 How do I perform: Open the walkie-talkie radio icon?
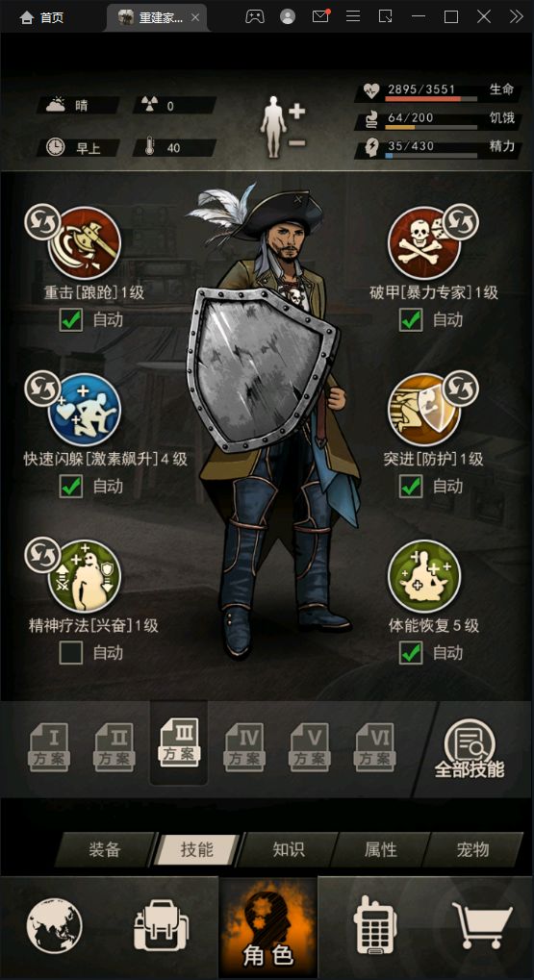coord(375,927)
